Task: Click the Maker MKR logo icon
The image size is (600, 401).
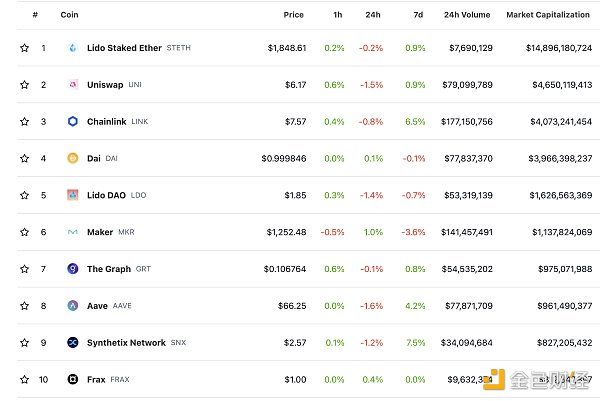Action: coord(72,232)
